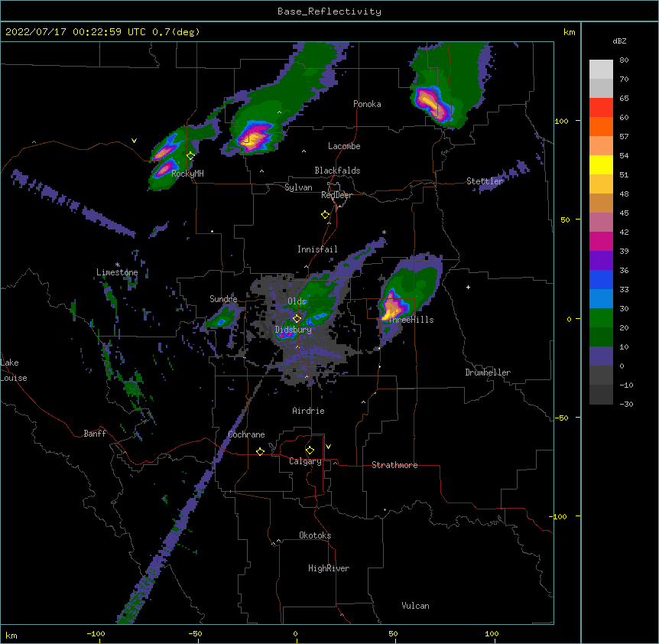Select the Limestone label

coord(117,272)
